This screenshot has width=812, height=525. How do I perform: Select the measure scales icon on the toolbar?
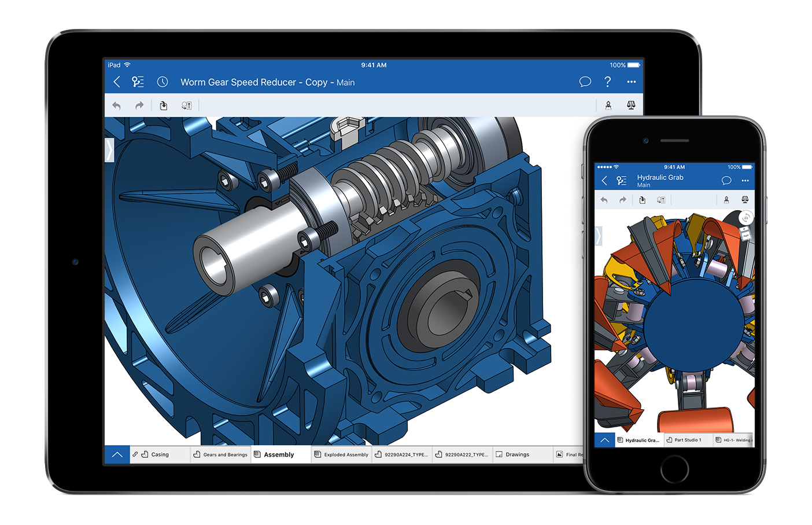[631, 105]
